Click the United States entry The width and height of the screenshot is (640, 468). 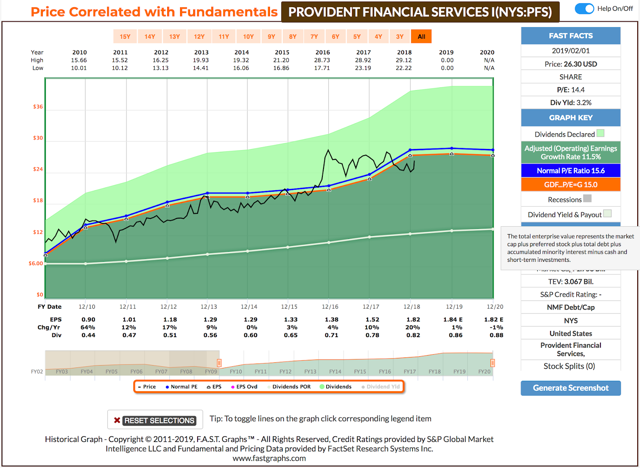(571, 333)
